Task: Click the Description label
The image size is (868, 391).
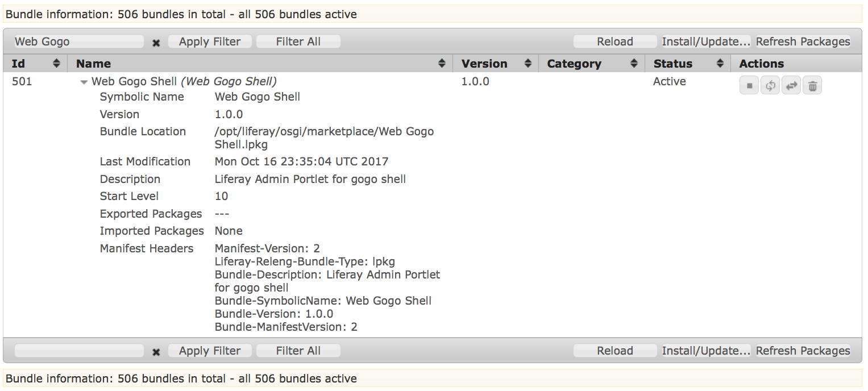Action: tap(130, 179)
